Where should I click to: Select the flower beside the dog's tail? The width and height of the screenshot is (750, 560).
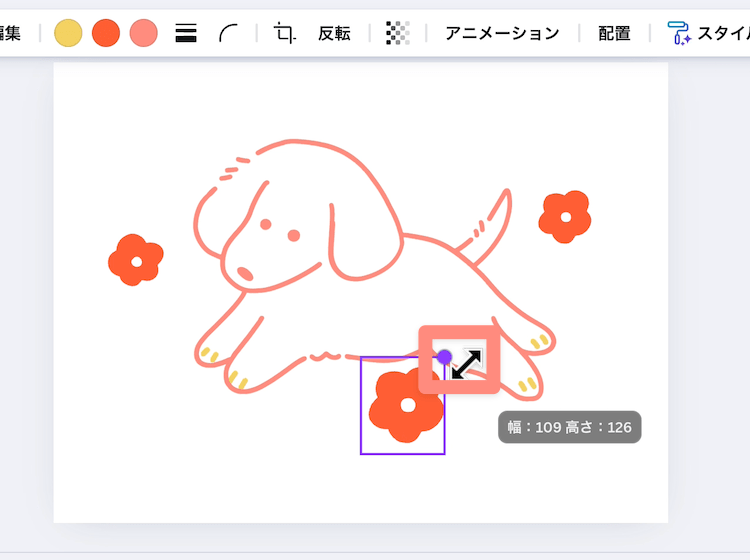pos(565,217)
